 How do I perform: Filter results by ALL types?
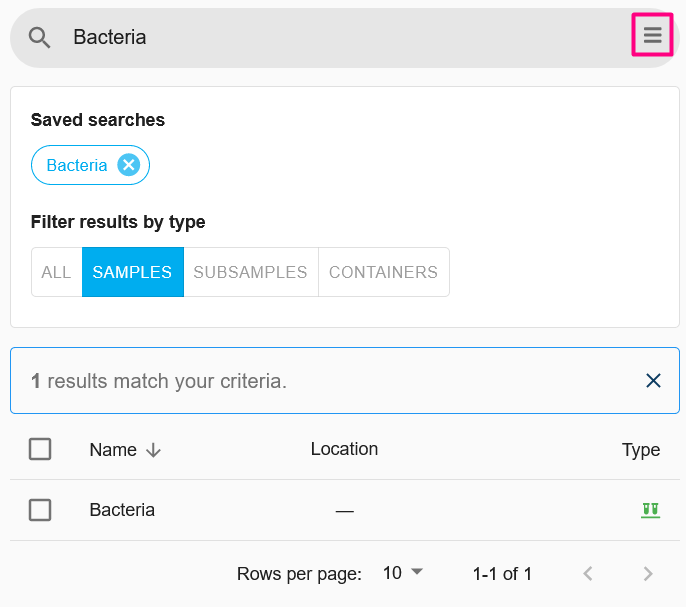tap(56, 272)
